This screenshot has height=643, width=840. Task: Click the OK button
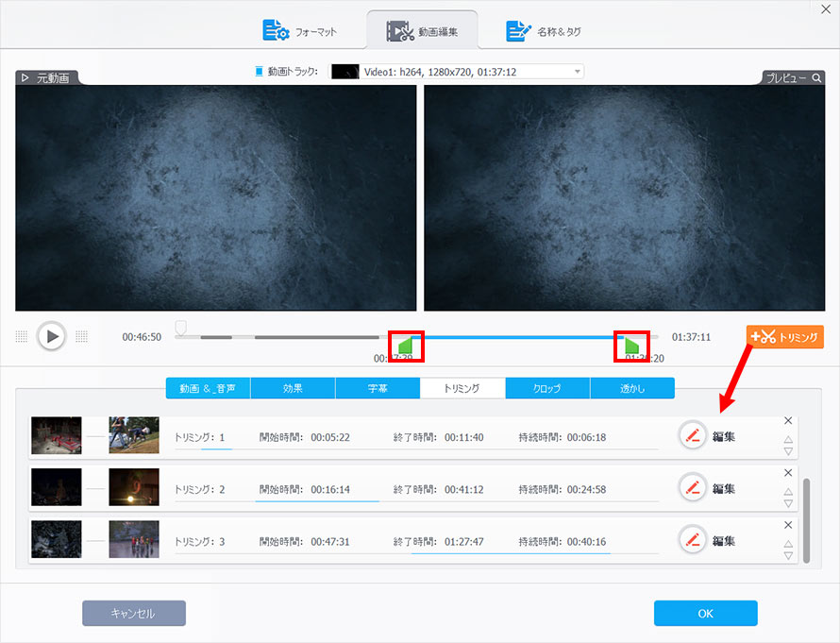click(x=705, y=614)
